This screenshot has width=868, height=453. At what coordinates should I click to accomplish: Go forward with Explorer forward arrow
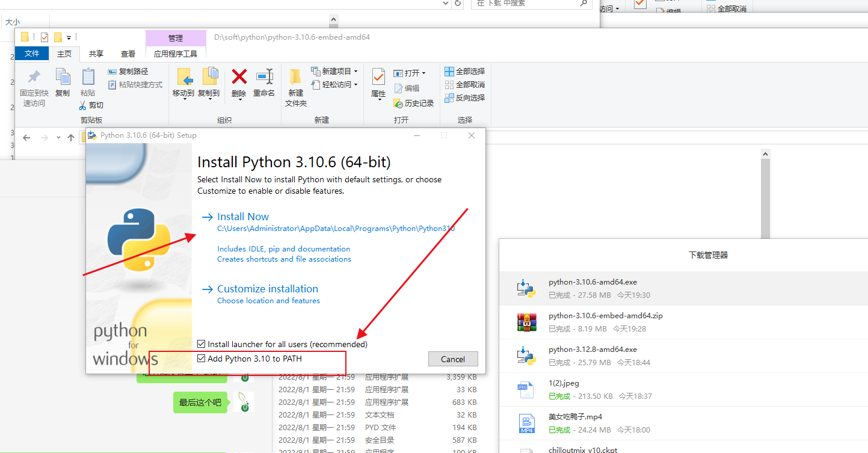(45, 138)
